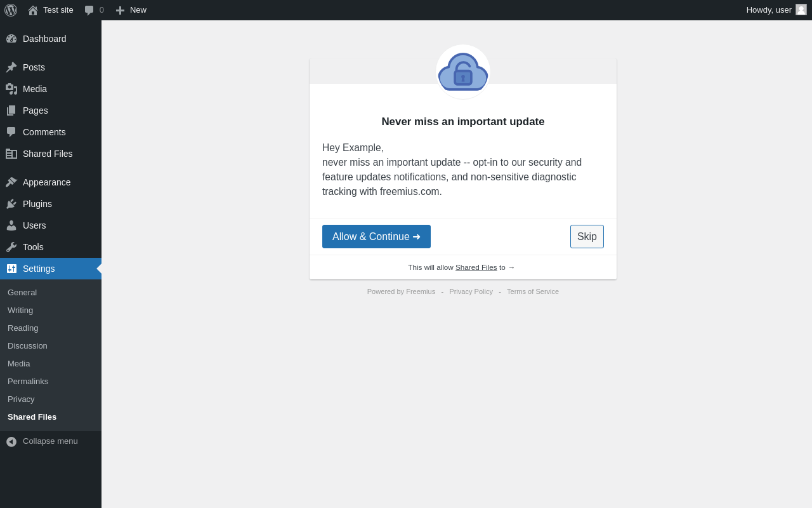This screenshot has width=812, height=508.
Task: Click the Skip button
Action: tap(587, 237)
